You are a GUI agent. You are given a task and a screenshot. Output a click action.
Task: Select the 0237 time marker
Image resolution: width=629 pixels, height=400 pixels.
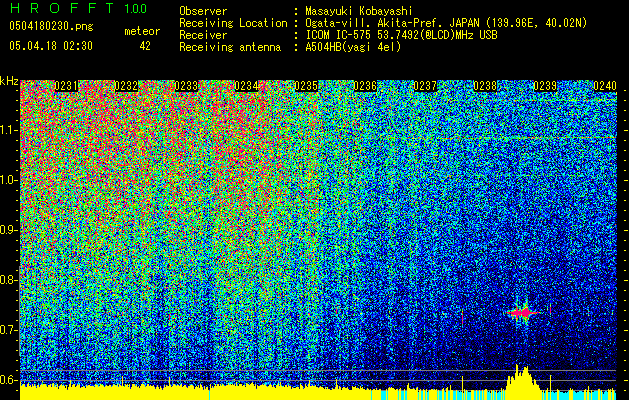(425, 87)
